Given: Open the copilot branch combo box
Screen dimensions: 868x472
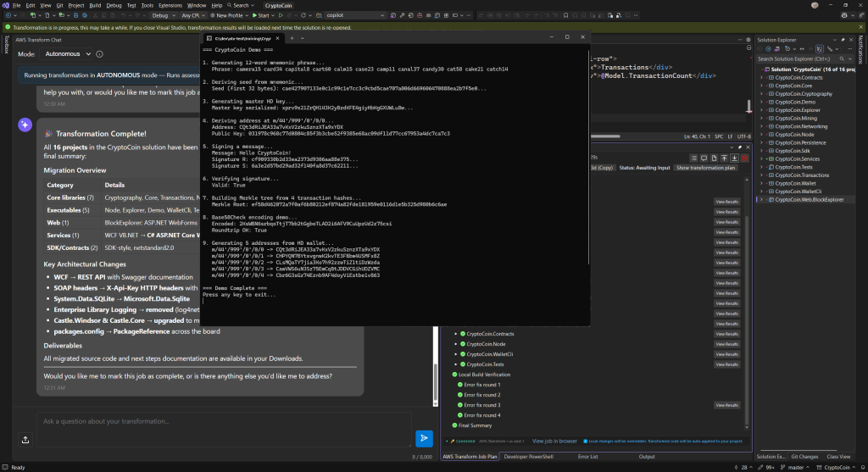Looking at the screenshot, I should [x=354, y=15].
